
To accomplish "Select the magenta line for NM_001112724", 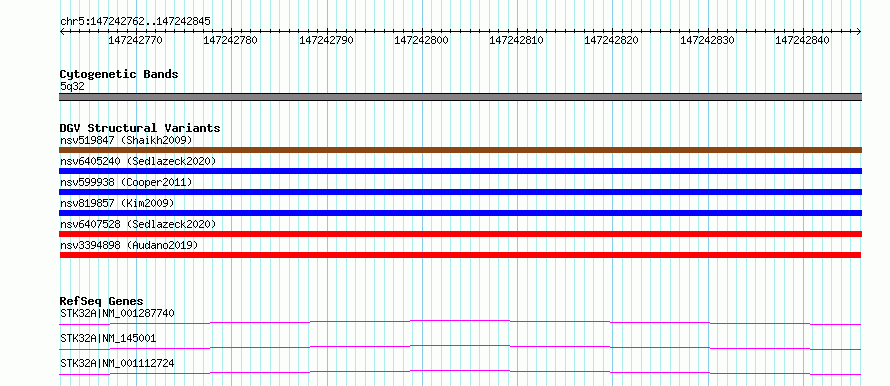I will (x=460, y=372).
